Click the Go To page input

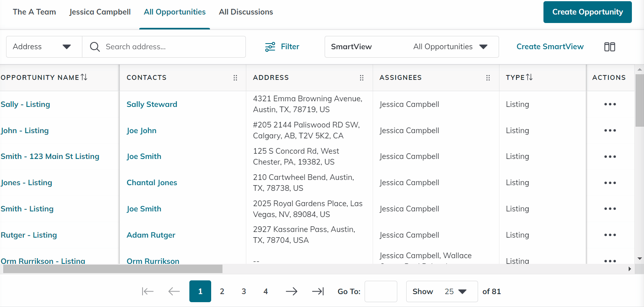coord(381,291)
